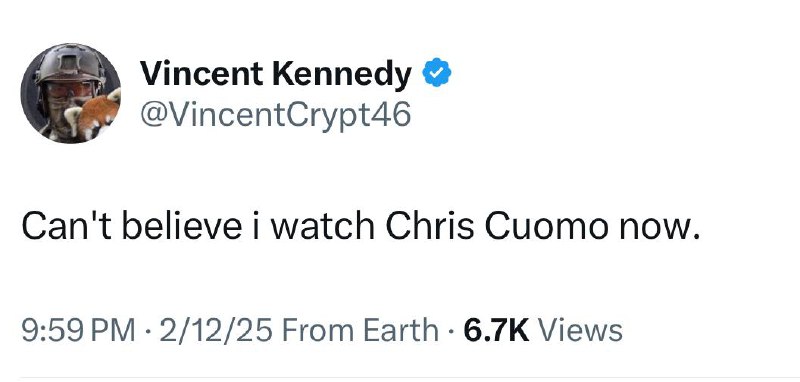Open the Vincent Kennedy display name
800x382 pixels.
point(276,73)
